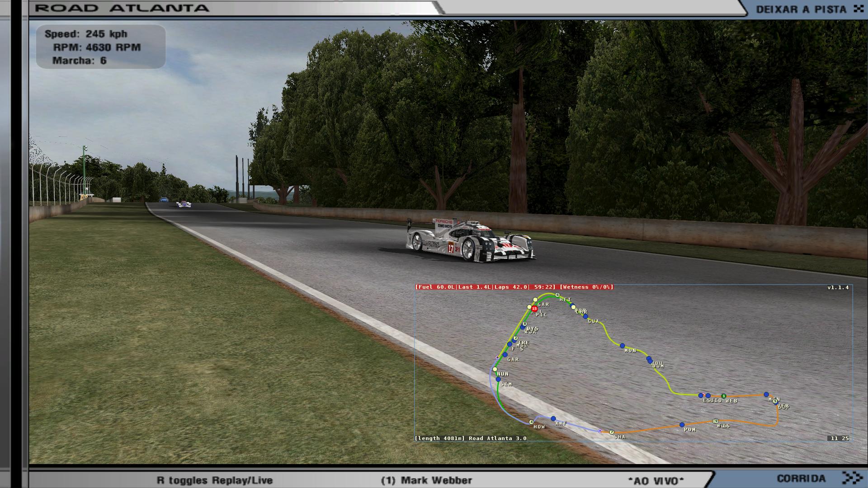Click the blue KAF car dot on map
Screen dimensions: 868x488
pos(553,418)
